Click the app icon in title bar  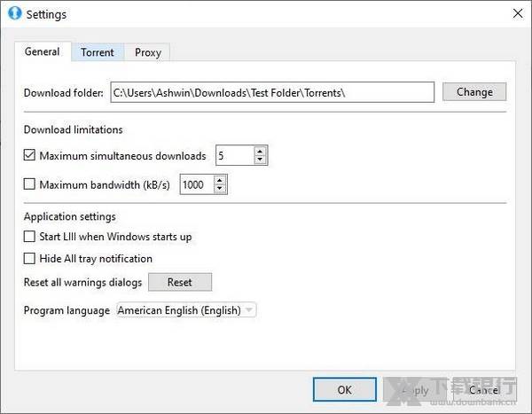tap(13, 14)
